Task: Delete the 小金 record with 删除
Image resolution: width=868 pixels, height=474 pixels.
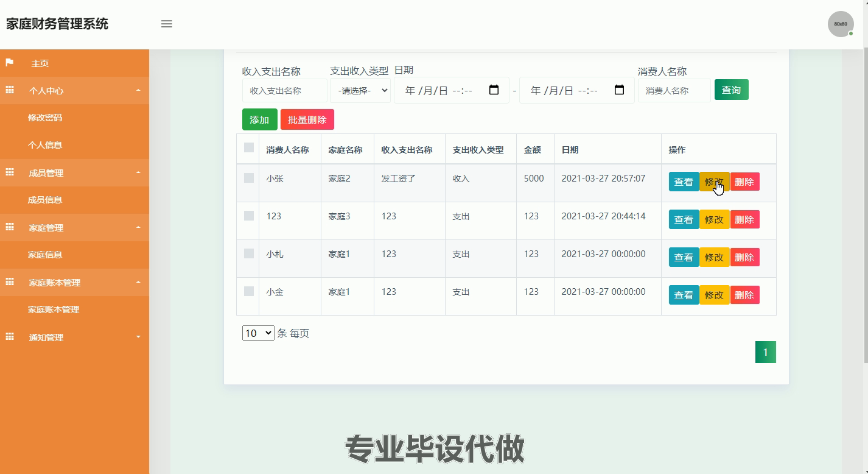Action: tap(744, 295)
